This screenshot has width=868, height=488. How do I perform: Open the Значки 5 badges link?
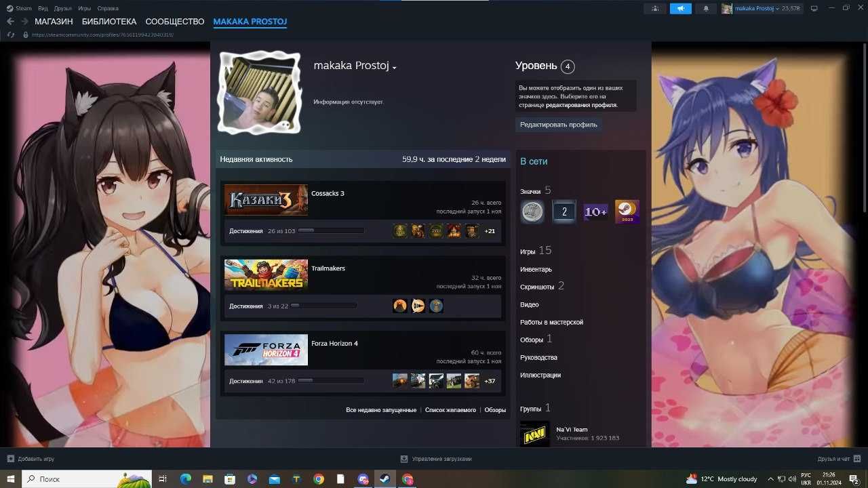click(x=536, y=191)
